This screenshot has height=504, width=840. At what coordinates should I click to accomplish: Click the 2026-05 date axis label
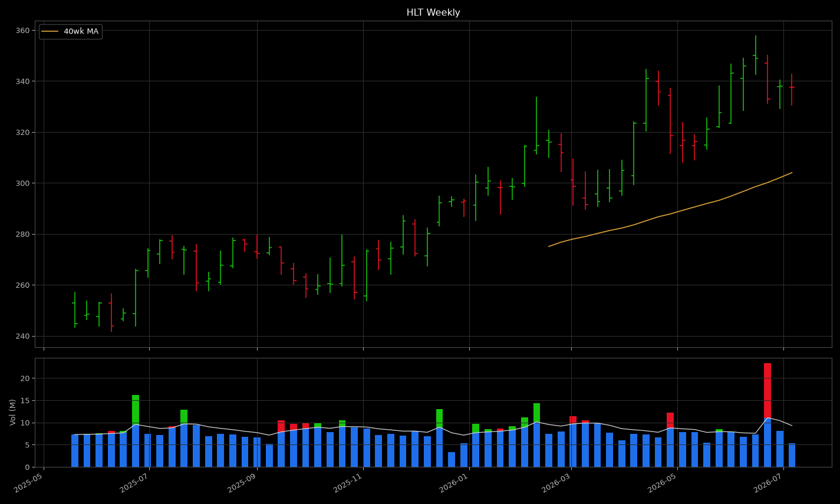pyautogui.click(x=663, y=482)
